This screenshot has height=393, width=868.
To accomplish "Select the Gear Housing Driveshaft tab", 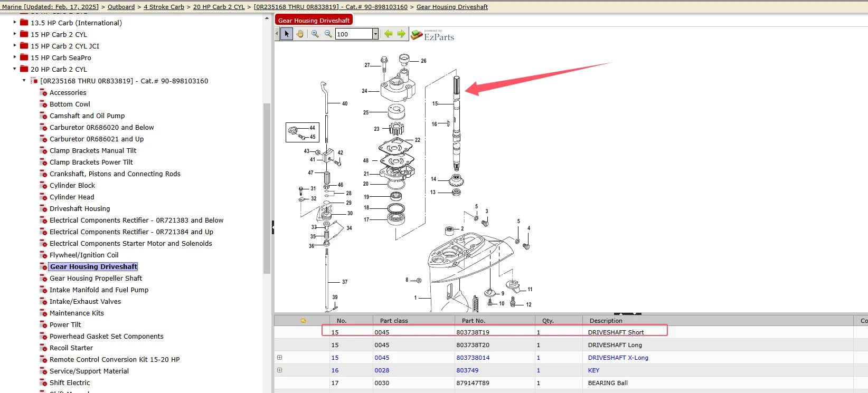I will pyautogui.click(x=314, y=20).
